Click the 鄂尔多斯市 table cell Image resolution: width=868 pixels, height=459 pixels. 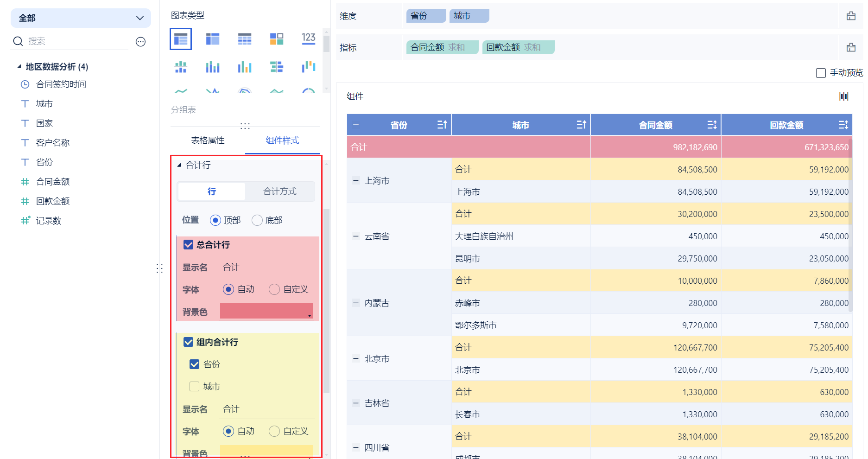(521, 325)
